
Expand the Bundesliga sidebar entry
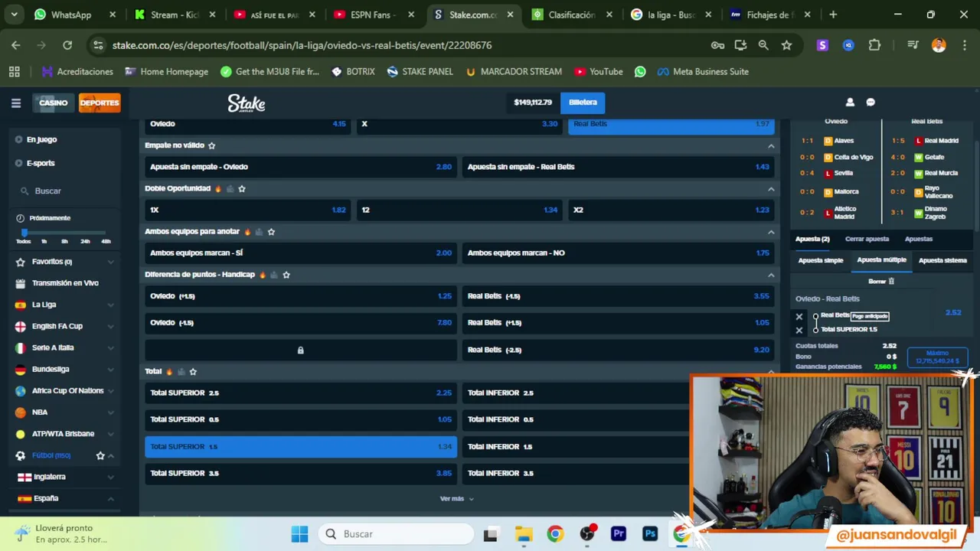coord(110,369)
